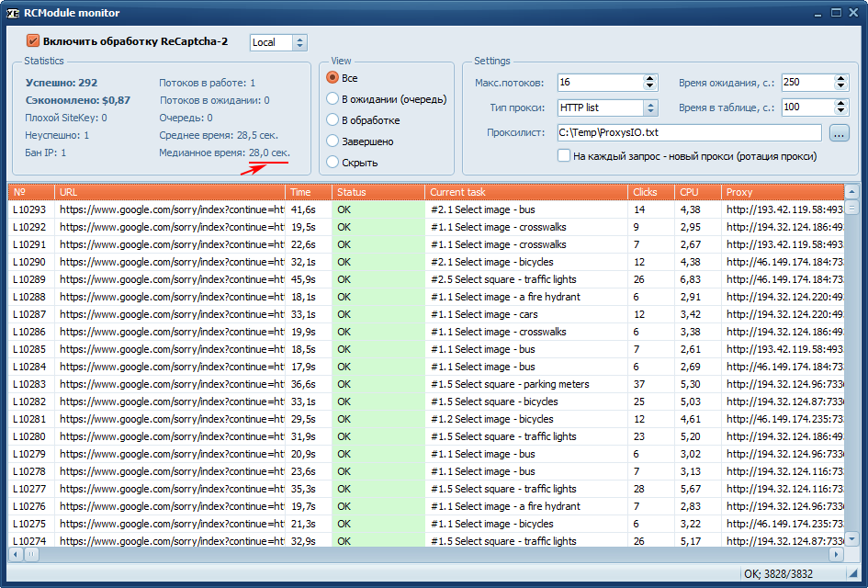
Task: Select the "Завершено" view radio button
Action: [x=333, y=141]
